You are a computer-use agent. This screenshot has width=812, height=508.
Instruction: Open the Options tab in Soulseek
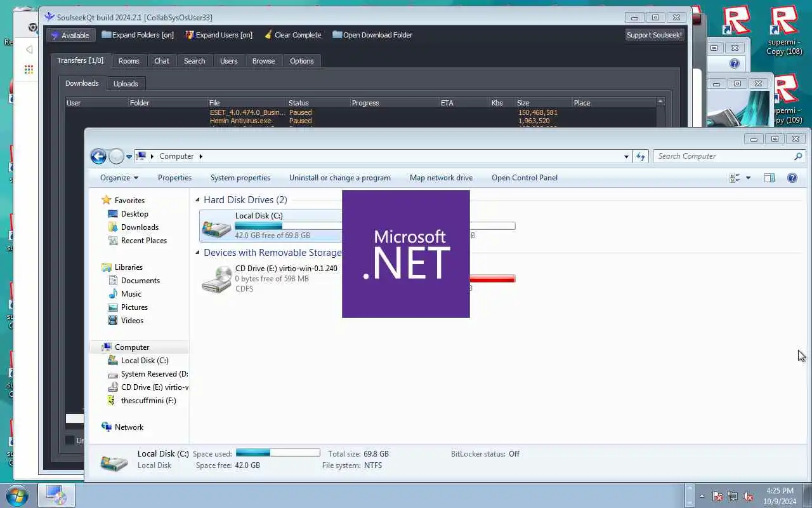click(302, 61)
